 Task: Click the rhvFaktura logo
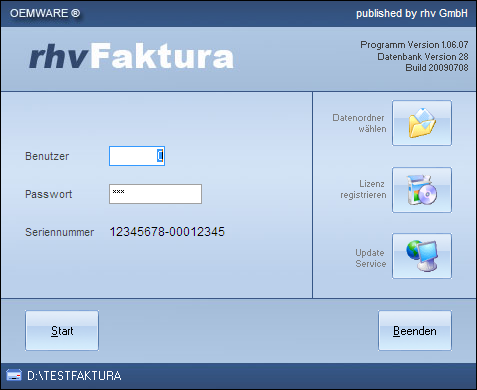pos(131,57)
